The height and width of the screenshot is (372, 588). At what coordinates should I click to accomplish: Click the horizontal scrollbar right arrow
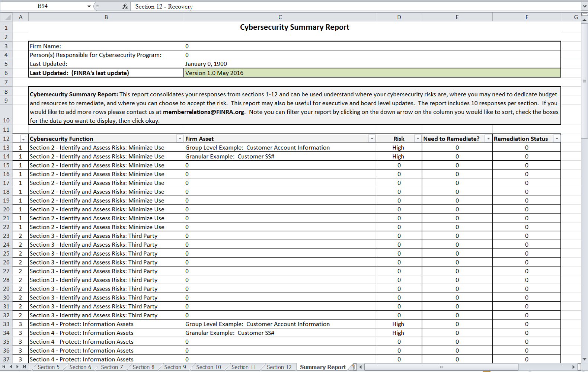click(573, 367)
